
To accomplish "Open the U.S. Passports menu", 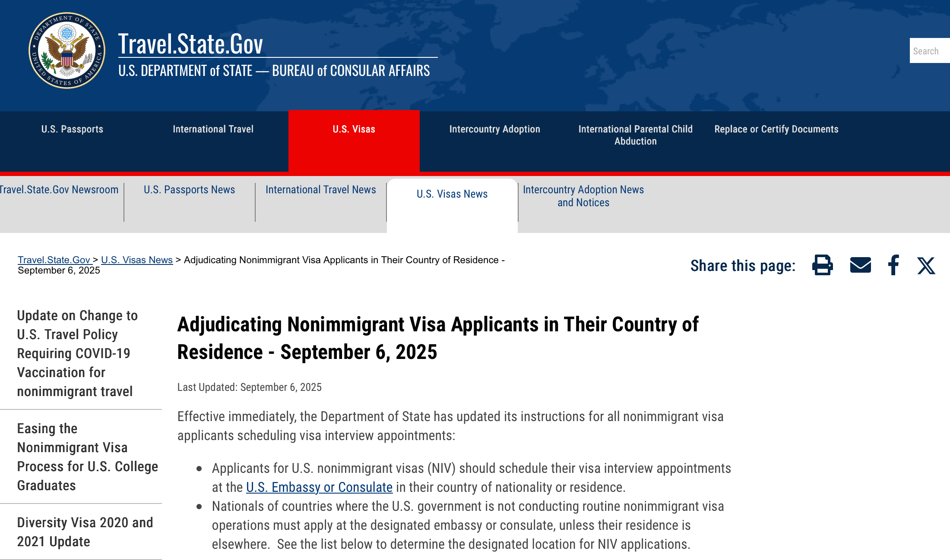I will coord(72,129).
